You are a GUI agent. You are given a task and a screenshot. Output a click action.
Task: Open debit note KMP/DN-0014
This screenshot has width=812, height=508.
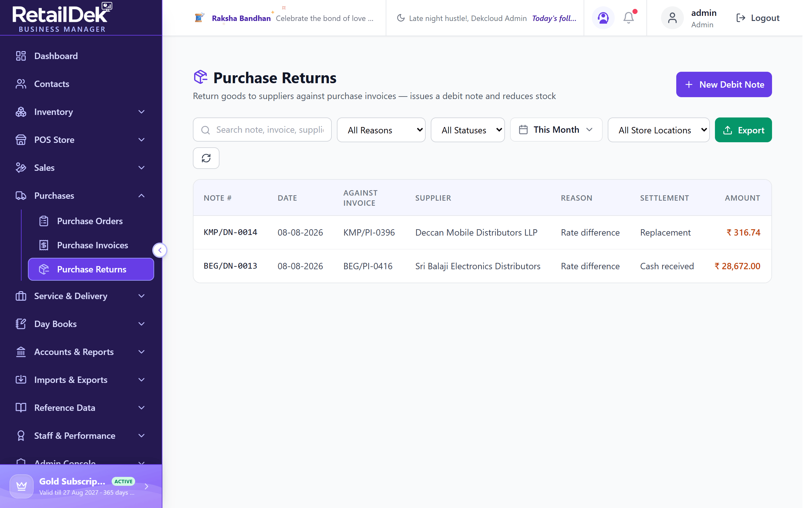tap(230, 232)
